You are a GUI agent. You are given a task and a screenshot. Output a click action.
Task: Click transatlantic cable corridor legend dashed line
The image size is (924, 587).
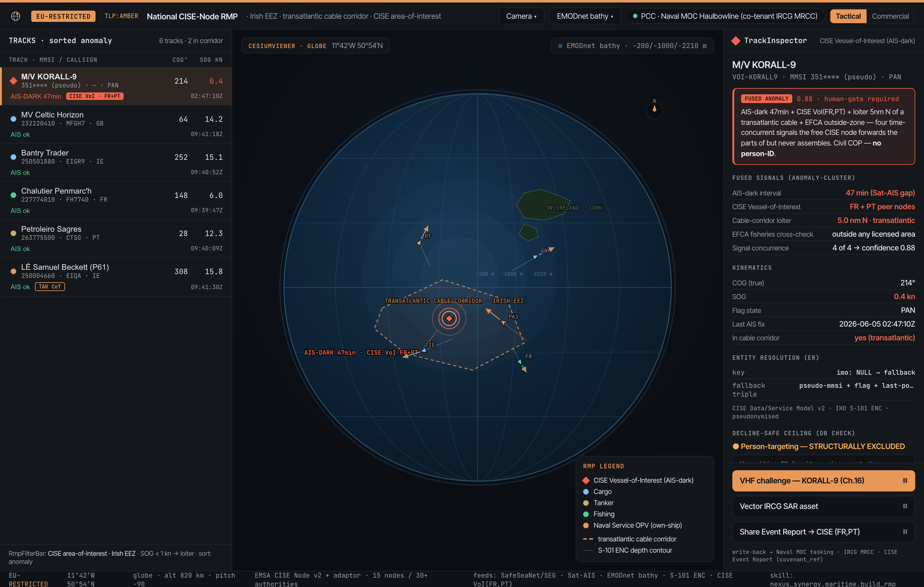[x=588, y=539]
